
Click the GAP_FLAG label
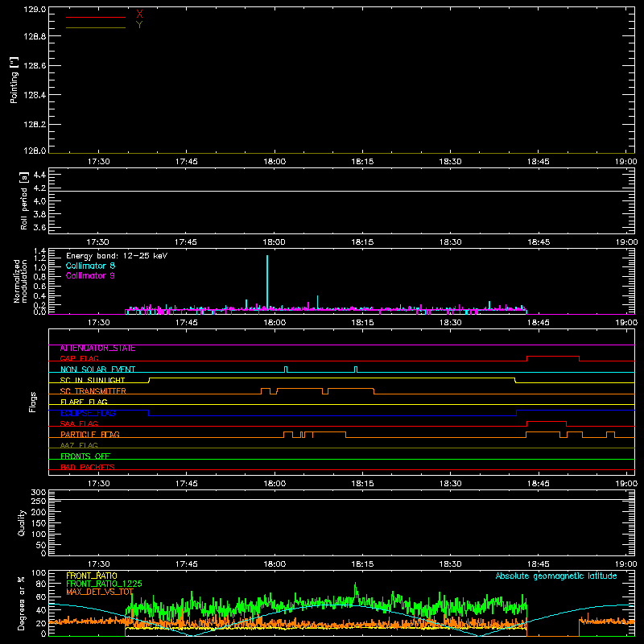point(79,358)
